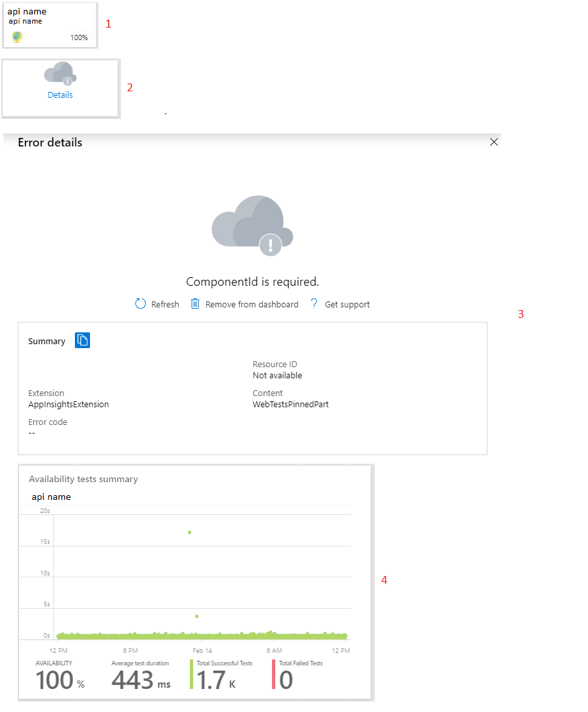Copy summary using the blue copy icon

click(x=82, y=340)
